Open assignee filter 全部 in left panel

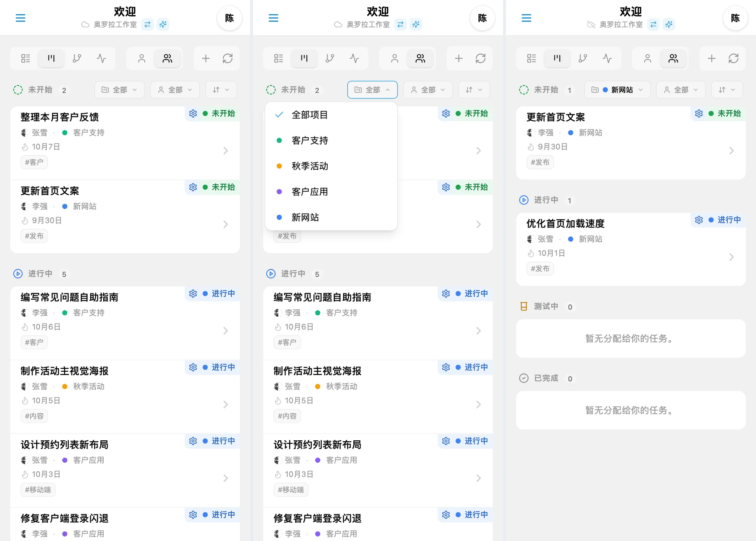pos(175,90)
